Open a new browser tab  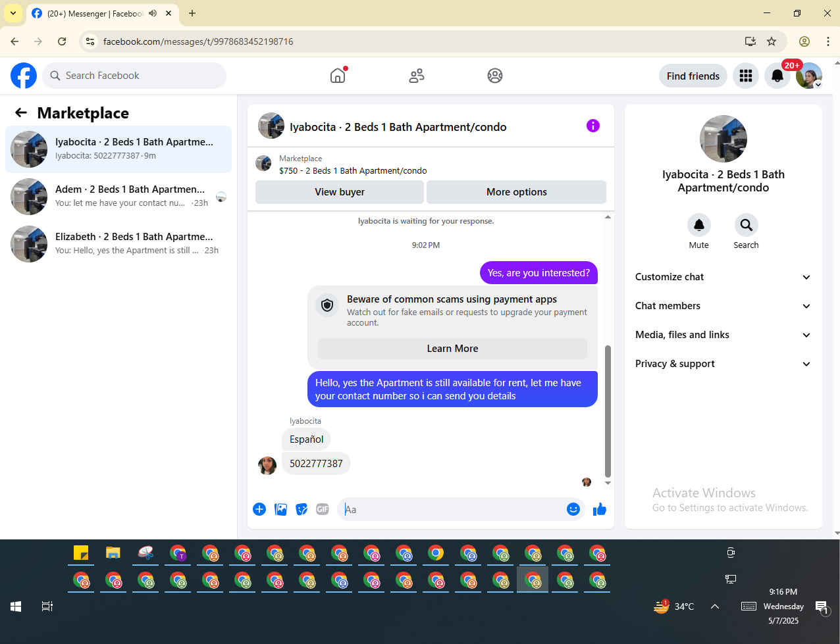[192, 13]
